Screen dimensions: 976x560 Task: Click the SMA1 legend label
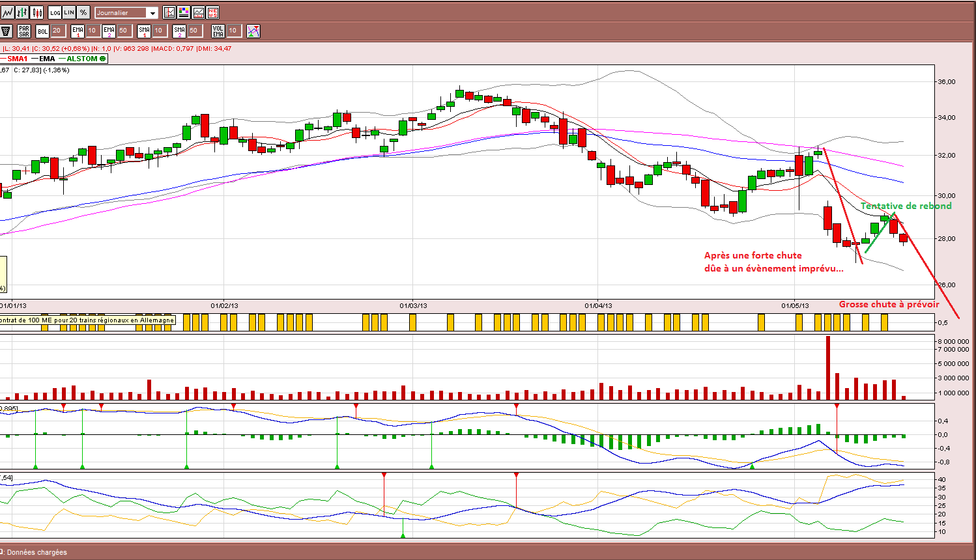click(x=18, y=59)
